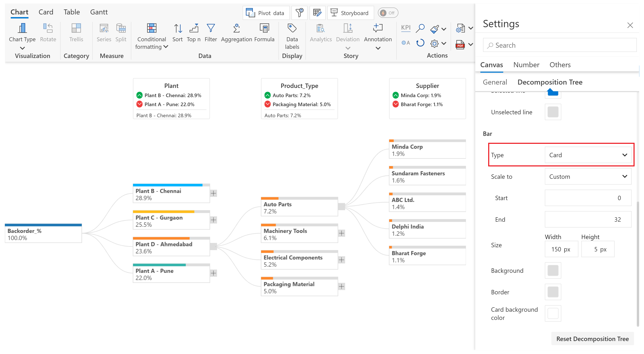Collapse the Auto Parts node
Viewport: 644px width, 354px height.
341,206
